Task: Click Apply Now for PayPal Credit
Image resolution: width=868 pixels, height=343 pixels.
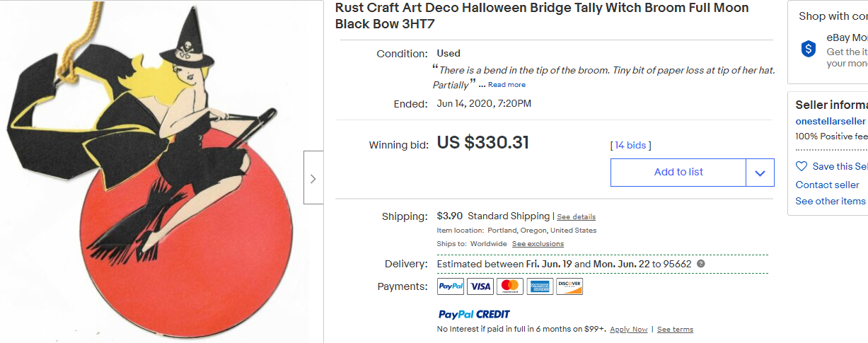Action: (628, 330)
